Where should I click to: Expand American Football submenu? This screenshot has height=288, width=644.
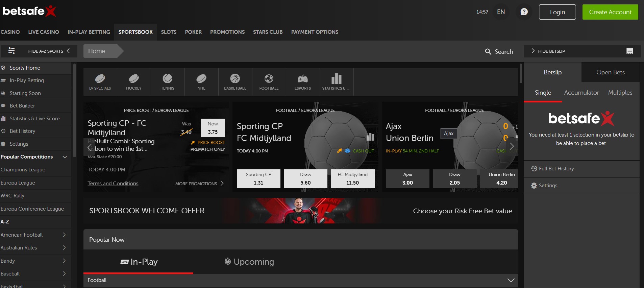tap(64, 235)
